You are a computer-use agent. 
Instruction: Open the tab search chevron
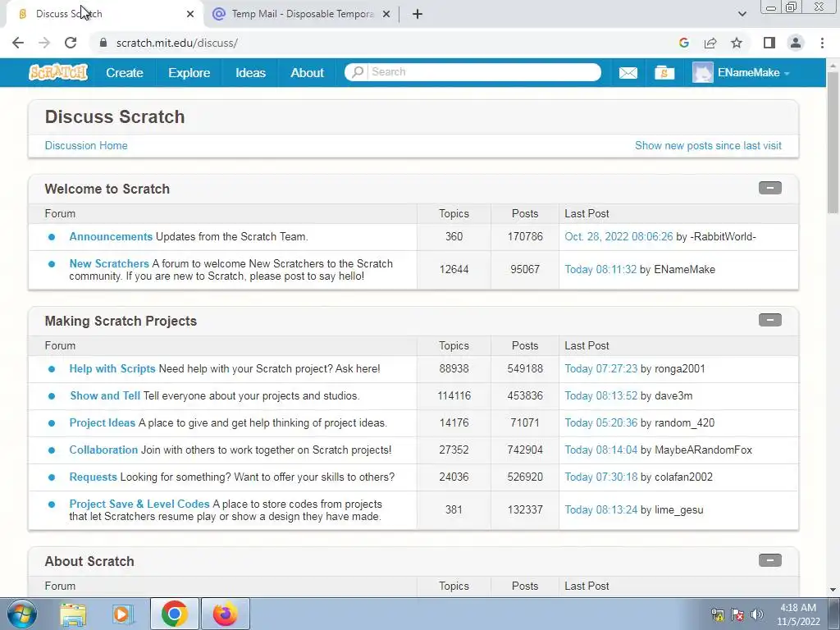pos(742,14)
